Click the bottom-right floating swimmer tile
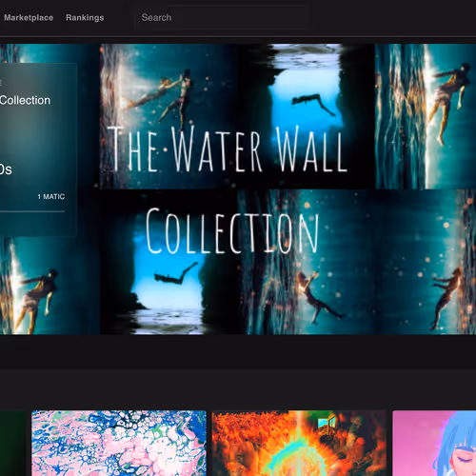The height and width of the screenshot is (476, 476). coord(426,262)
